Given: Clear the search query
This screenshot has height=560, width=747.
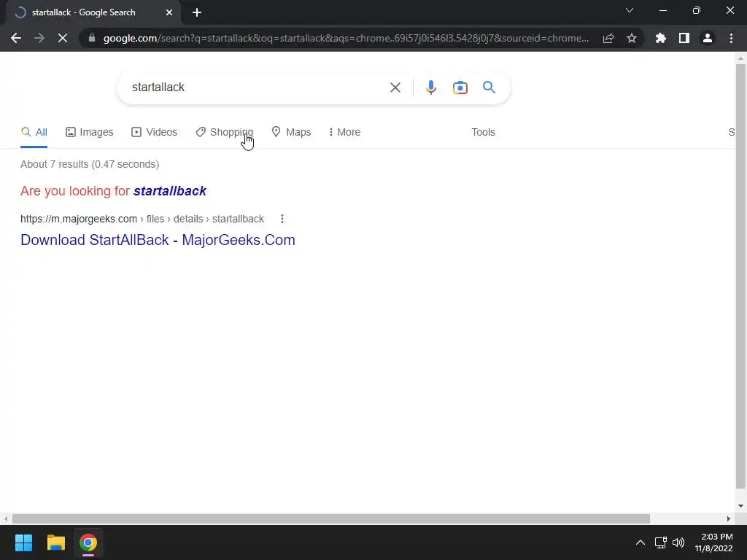Looking at the screenshot, I should point(395,87).
